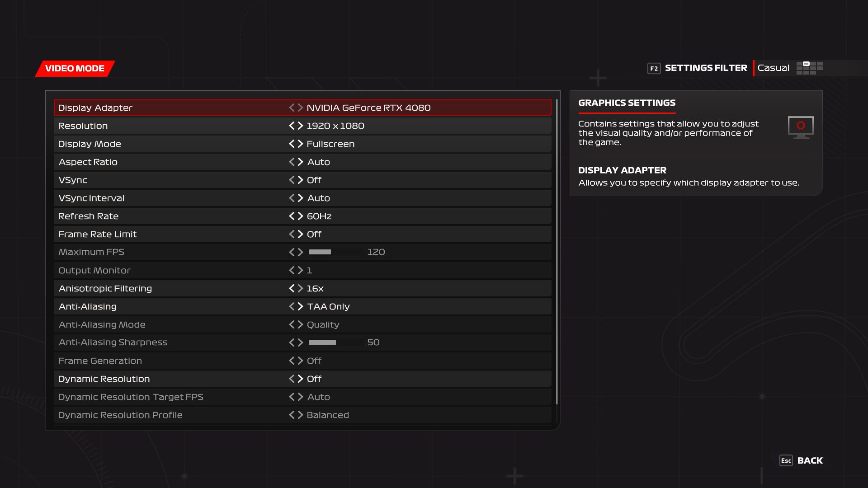
Task: Click the graphics settings monitor icon
Action: coord(801,127)
